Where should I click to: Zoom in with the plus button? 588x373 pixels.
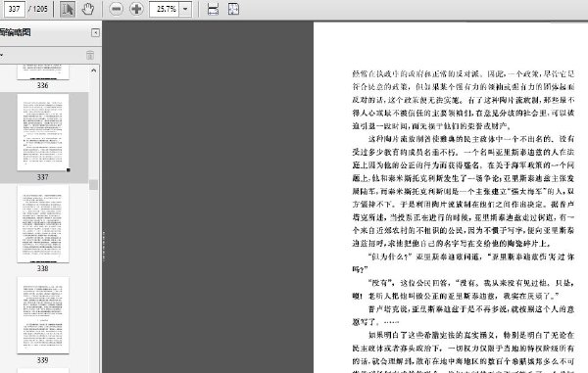point(136,9)
